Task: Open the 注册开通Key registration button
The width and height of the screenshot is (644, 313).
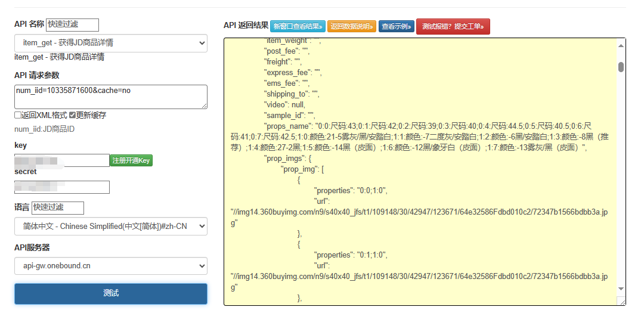Action: (x=131, y=160)
